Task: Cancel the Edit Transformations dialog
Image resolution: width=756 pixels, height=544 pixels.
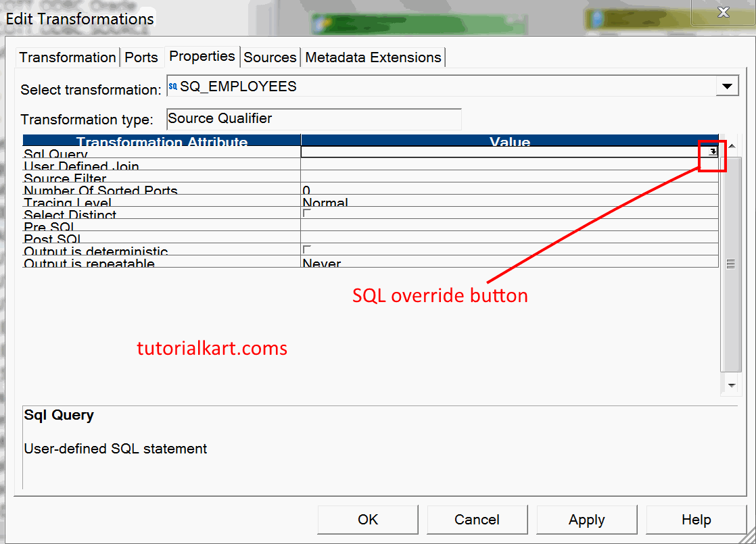Action: coord(477,519)
